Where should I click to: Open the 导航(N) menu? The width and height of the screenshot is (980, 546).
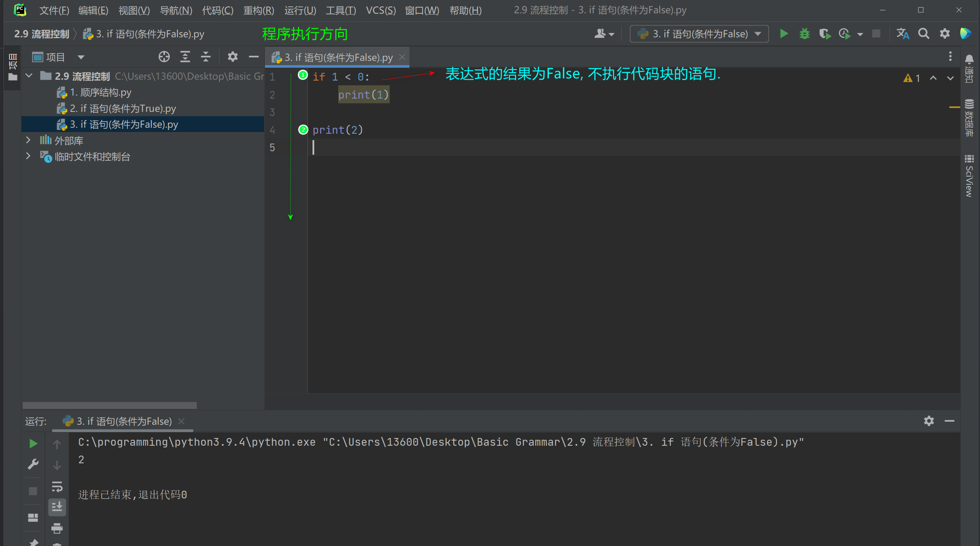(176, 10)
